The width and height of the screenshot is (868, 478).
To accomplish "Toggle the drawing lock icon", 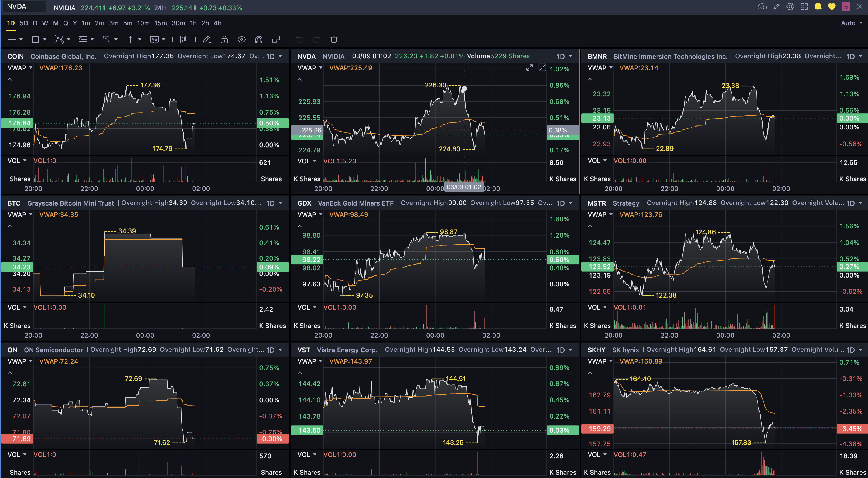I will click(224, 39).
